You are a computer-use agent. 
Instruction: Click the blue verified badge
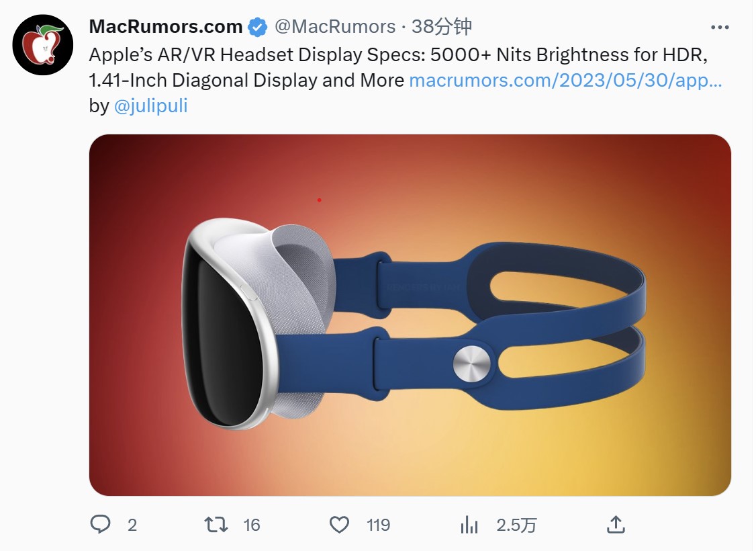tap(257, 27)
